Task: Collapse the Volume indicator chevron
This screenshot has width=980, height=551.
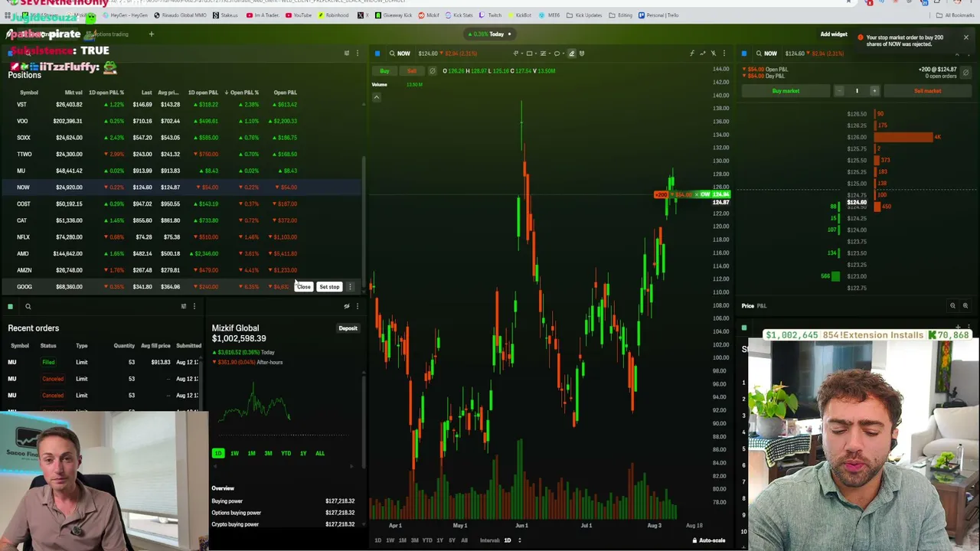Action: pyautogui.click(x=376, y=97)
